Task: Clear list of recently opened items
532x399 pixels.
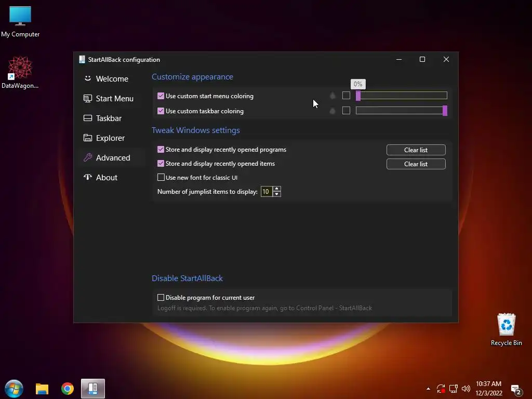Action: (x=416, y=164)
